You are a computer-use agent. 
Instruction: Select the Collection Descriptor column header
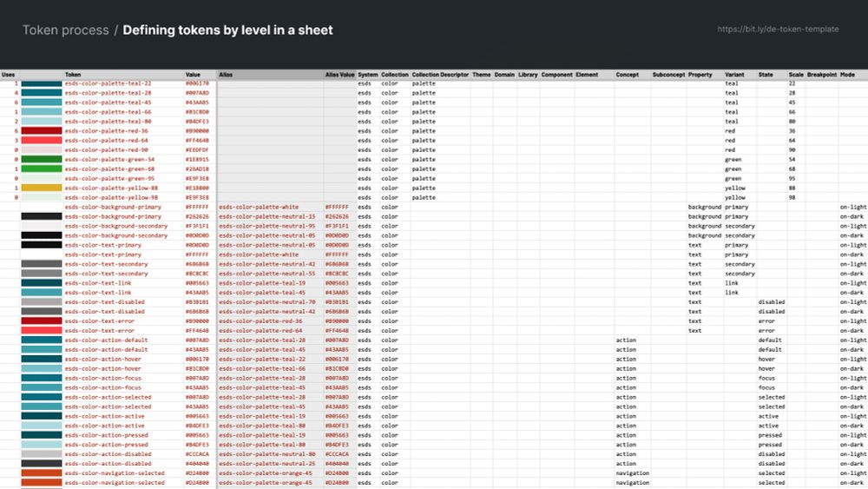tap(440, 74)
